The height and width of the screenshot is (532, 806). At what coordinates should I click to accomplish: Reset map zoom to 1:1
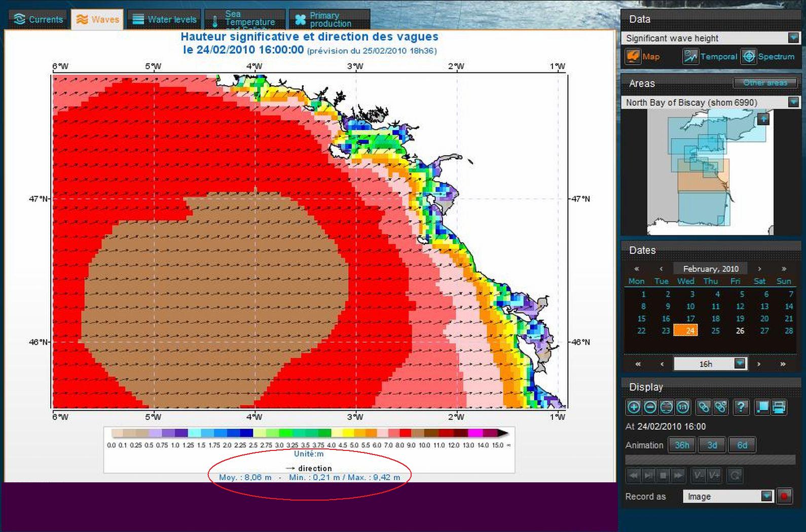pyautogui.click(x=683, y=407)
